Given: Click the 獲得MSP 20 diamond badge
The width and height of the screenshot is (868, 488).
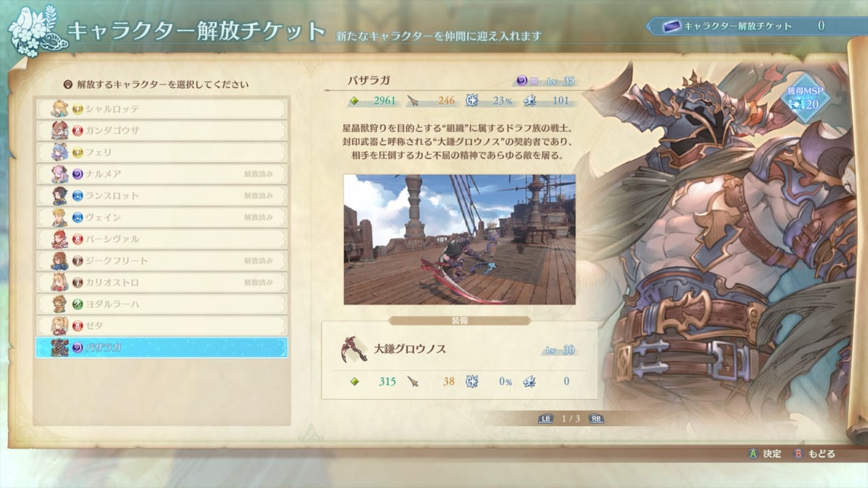Looking at the screenshot, I should tap(804, 99).
